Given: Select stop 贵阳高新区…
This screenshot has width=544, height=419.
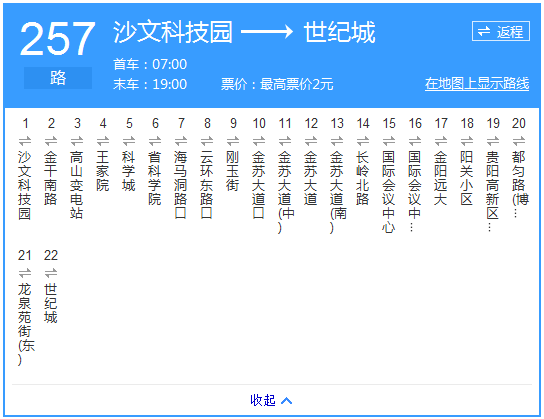Looking at the screenshot, I should [493, 191].
